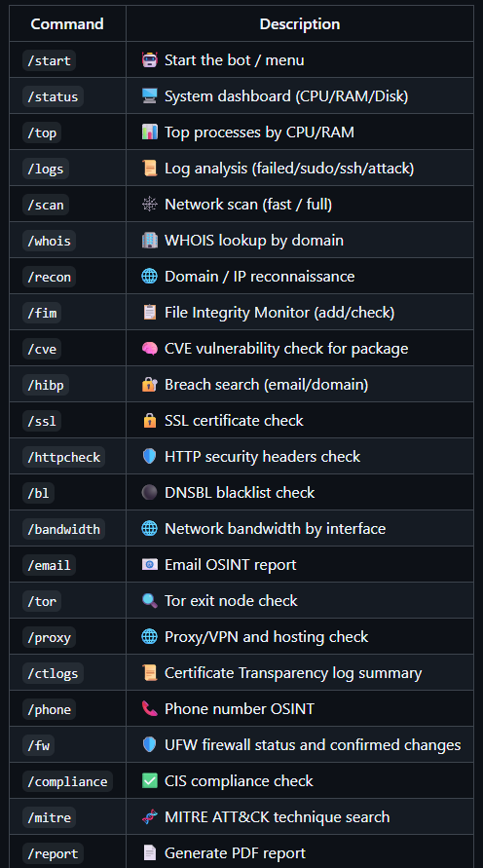Click the scroll emoji beside Log analysis
The width and height of the screenshot is (483, 868).
149,168
